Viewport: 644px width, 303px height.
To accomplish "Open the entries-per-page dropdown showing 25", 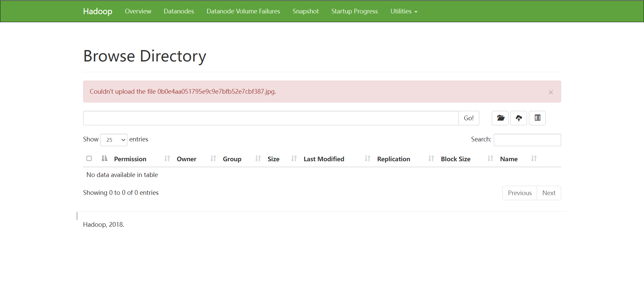I will [114, 140].
